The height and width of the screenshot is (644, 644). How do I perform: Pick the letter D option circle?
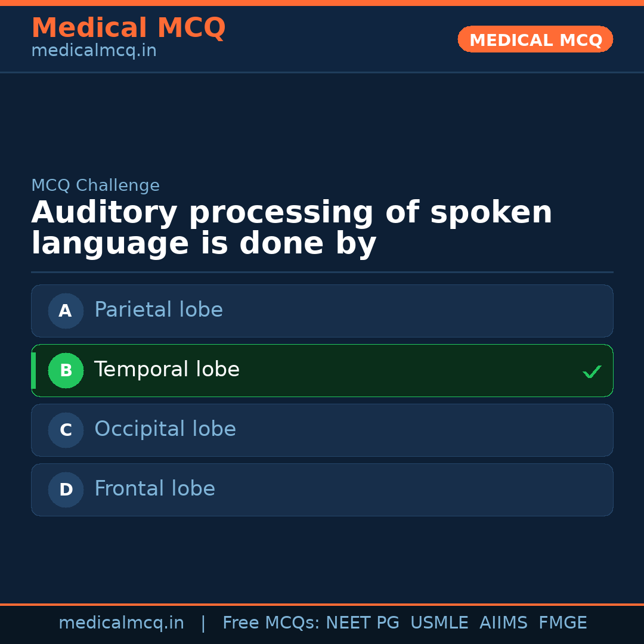[66, 490]
